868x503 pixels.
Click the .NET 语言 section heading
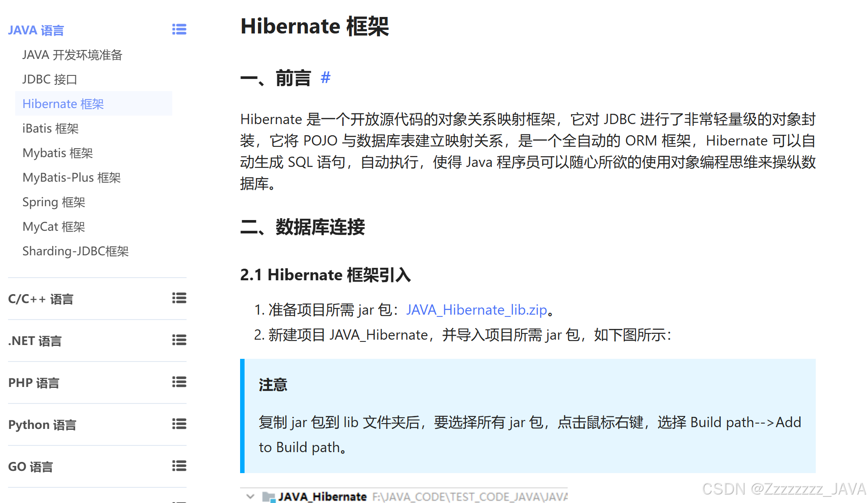coord(35,341)
